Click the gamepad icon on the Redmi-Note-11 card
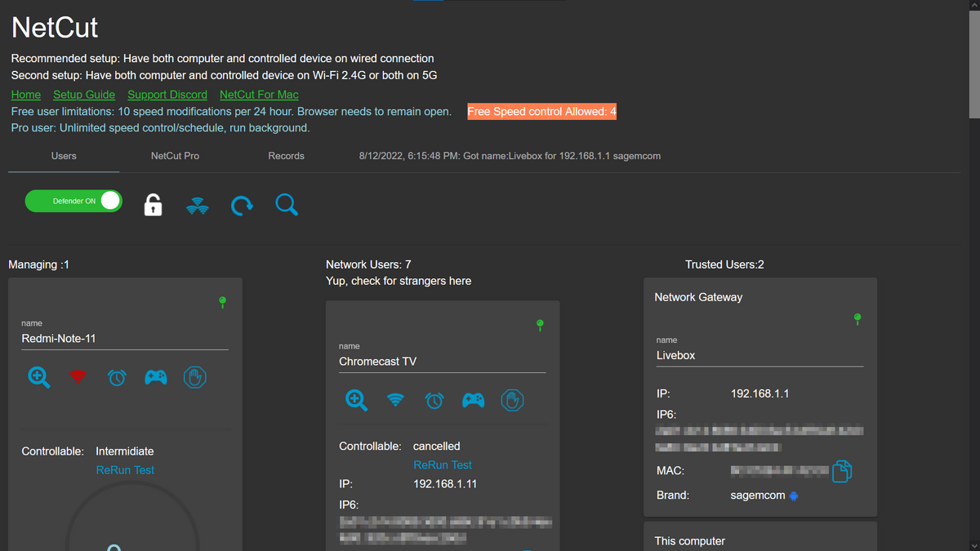980x551 pixels. point(156,377)
